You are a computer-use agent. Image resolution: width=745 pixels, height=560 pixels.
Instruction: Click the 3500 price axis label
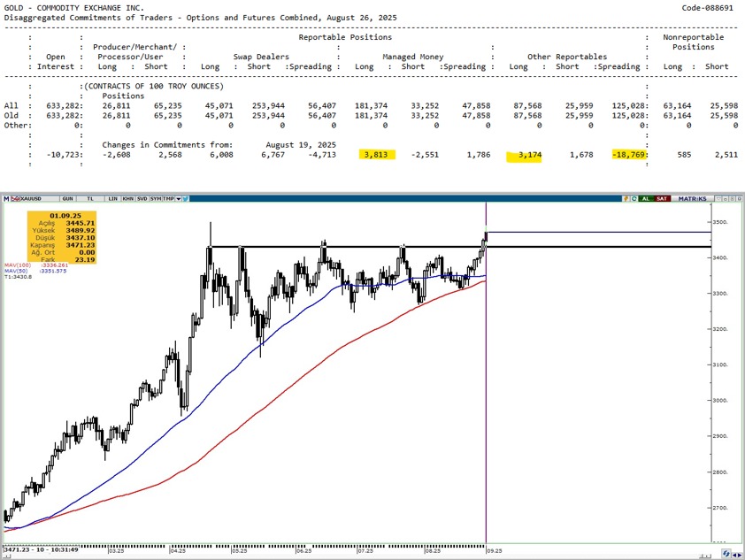coord(721,222)
